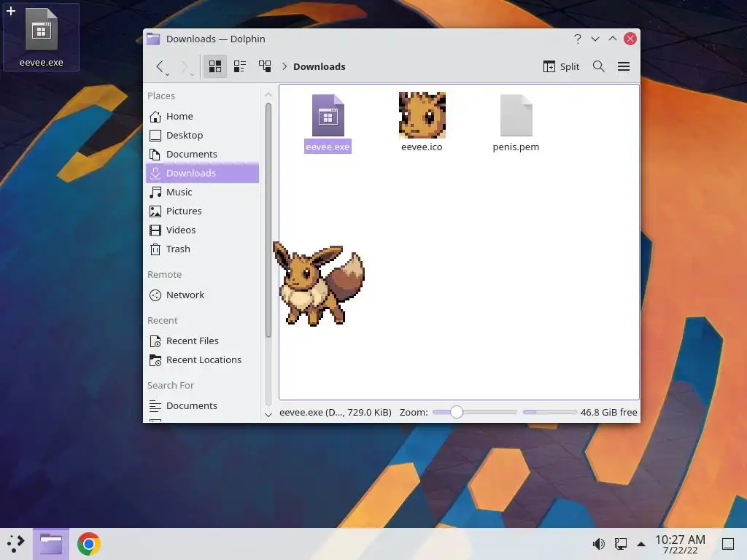Click the Music note icon
This screenshot has height=560, width=747.
[x=155, y=192]
